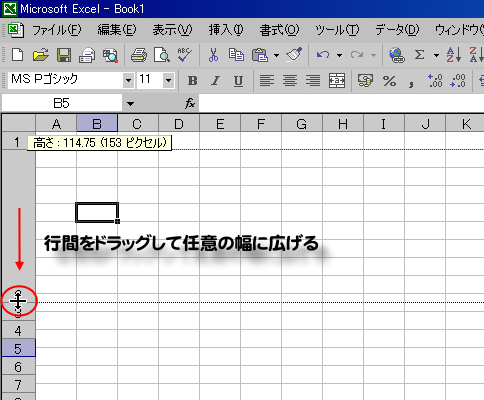Open the 編集(E) menu
484x400 pixels.
[x=117, y=30]
